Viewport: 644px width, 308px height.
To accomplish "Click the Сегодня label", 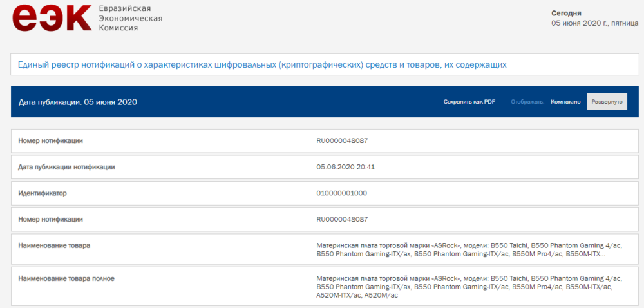I will (x=566, y=13).
